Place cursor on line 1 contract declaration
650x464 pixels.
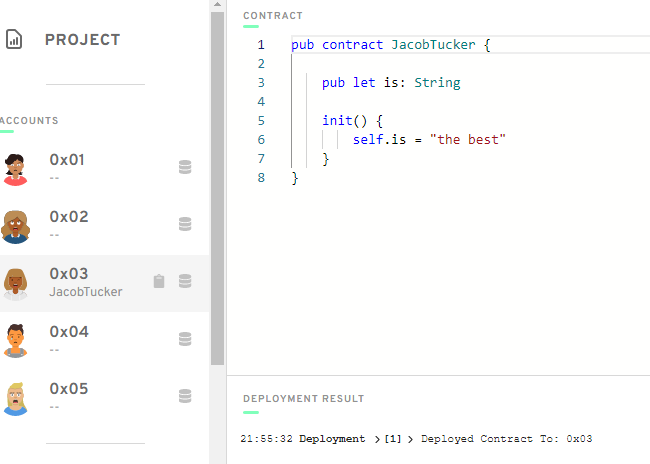click(x=391, y=45)
